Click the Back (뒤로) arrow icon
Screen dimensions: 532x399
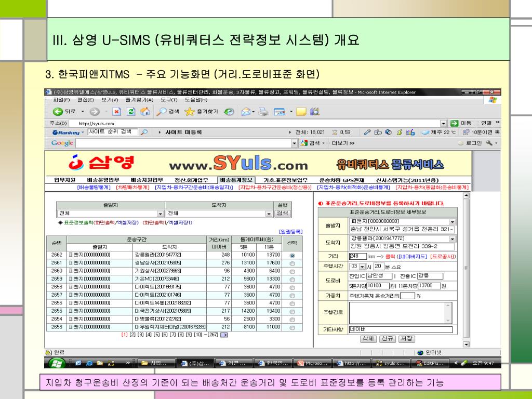pos(58,112)
